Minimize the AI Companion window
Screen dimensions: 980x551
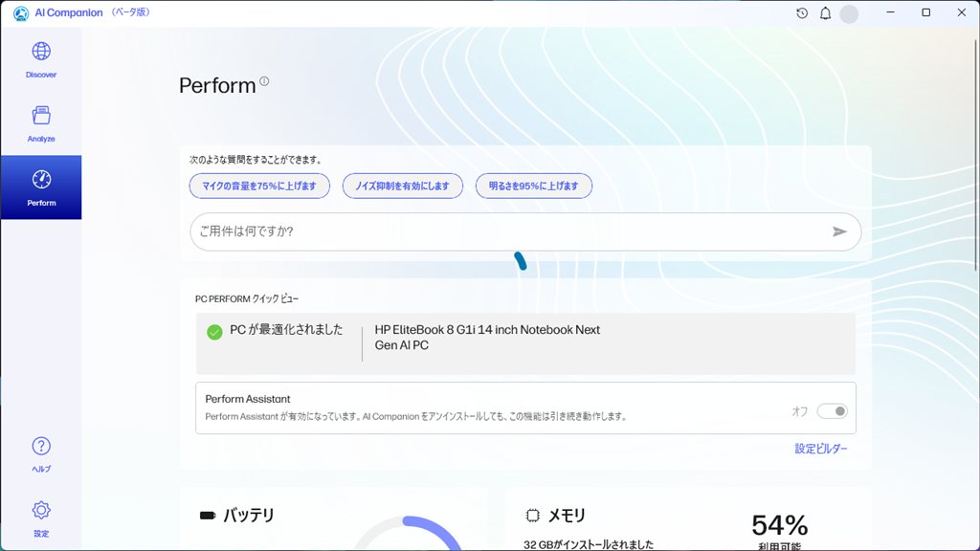891,12
